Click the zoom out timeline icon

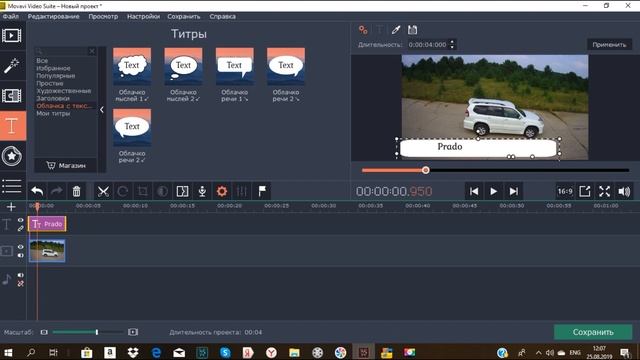[44, 332]
